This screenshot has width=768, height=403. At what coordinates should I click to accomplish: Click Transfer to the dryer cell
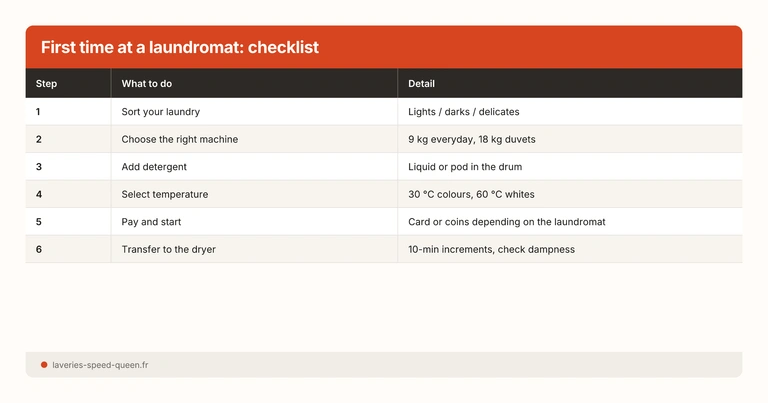pyautogui.click(x=169, y=249)
